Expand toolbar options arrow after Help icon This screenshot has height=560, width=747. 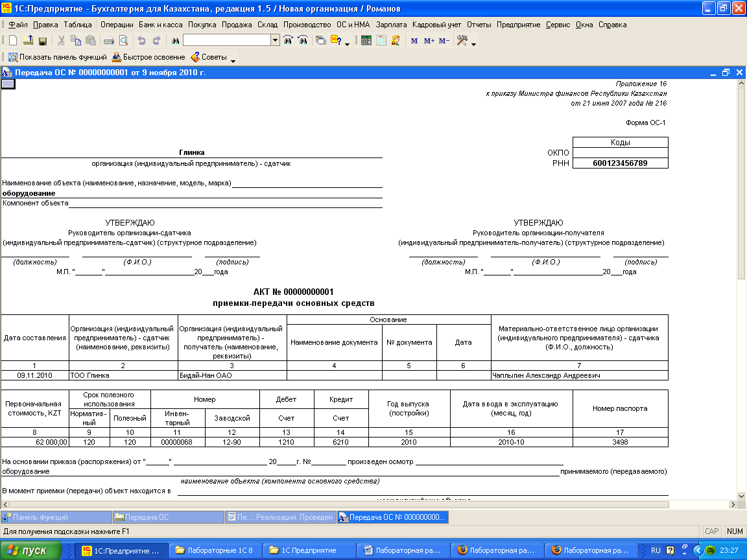pos(348,44)
